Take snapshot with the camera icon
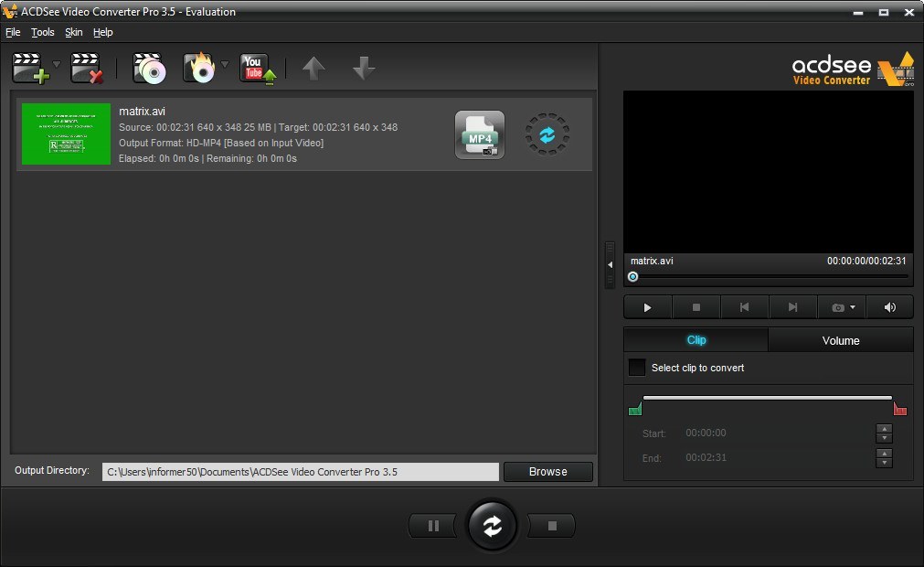 tap(837, 307)
